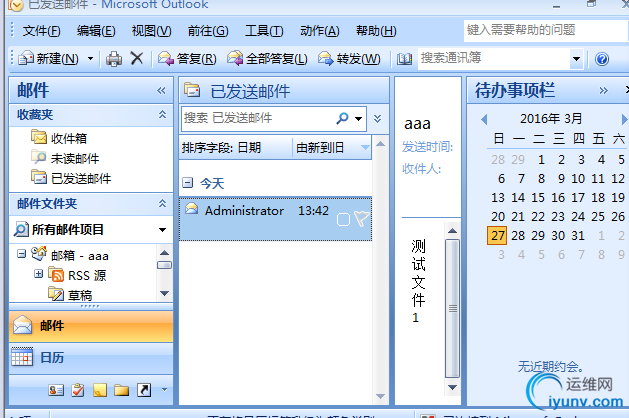Click the category box on Administrator message
This screenshot has width=629, height=418.
pos(343,219)
